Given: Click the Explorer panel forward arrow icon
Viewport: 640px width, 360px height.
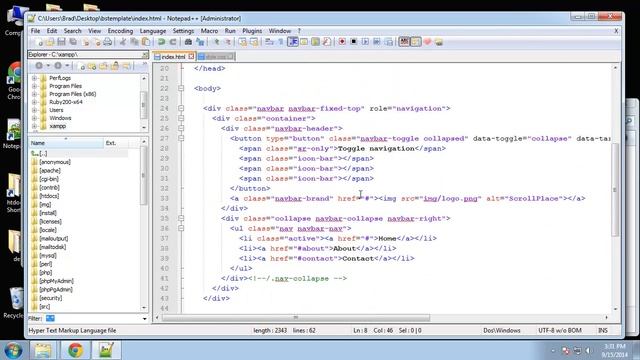Looking at the screenshot, I should point(58,66).
